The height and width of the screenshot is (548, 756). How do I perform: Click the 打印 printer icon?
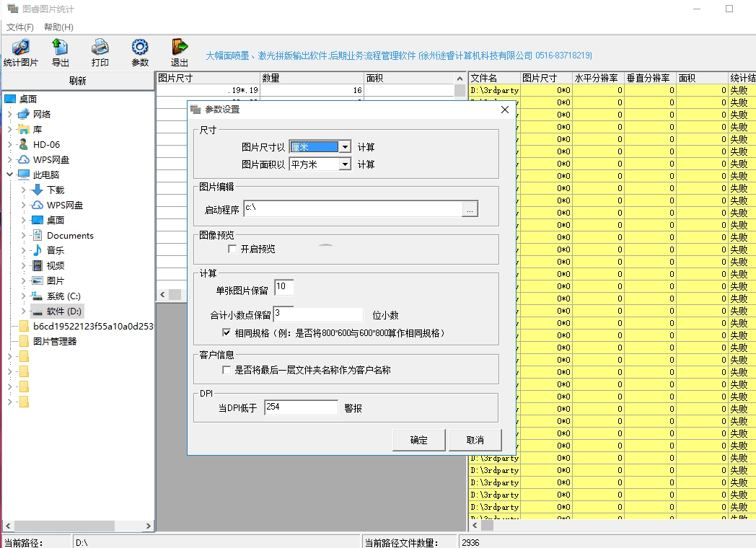point(100,48)
